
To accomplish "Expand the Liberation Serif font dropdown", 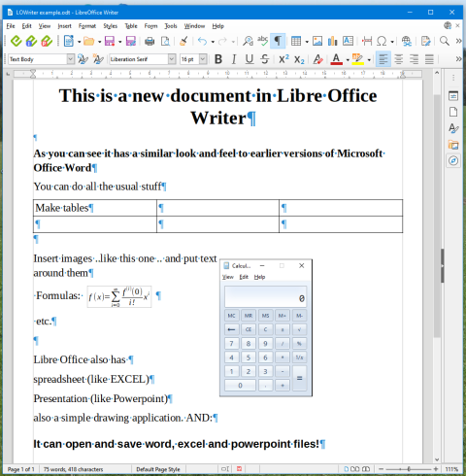I will pyautogui.click(x=172, y=59).
